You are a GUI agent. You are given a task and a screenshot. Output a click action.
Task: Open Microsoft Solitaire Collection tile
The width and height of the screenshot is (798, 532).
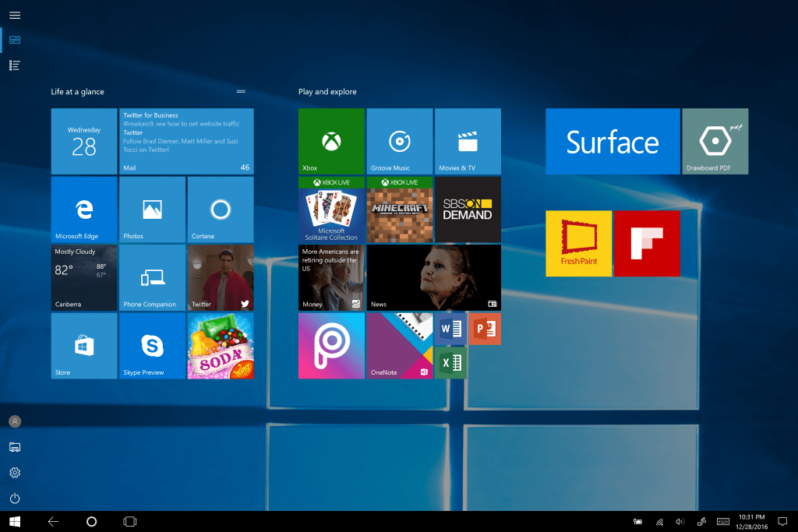331,210
